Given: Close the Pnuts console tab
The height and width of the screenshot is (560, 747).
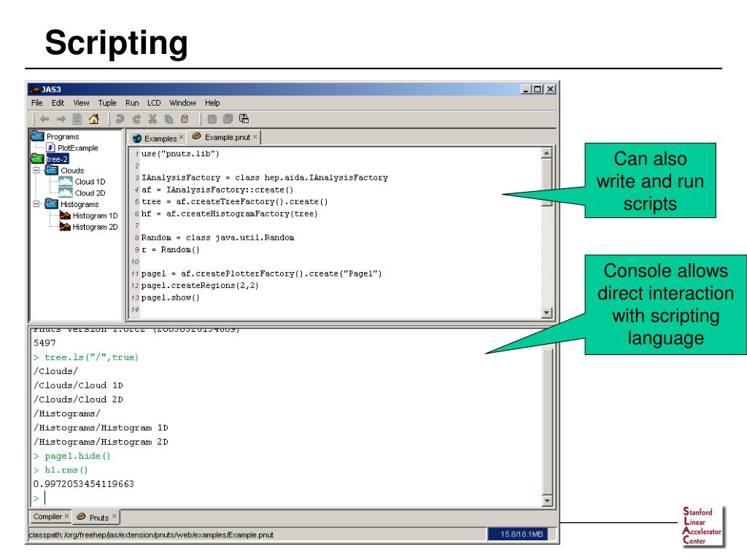Looking at the screenshot, I should click(115, 516).
